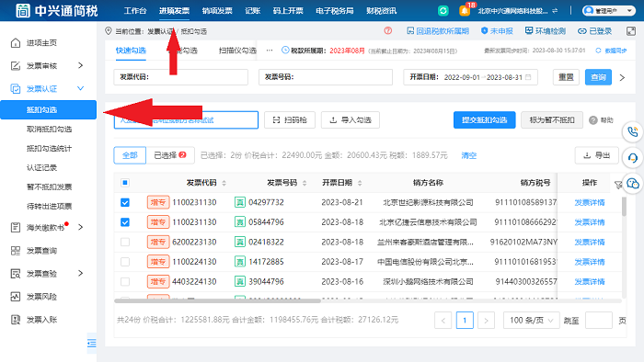Screen dimensions: 644x362
Task: Switch to the 扫描仪勾选 tab
Action: click(237, 51)
